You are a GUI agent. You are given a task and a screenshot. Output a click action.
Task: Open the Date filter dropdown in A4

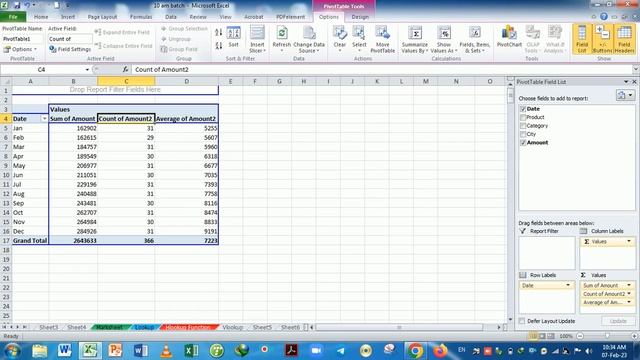[x=44, y=119]
